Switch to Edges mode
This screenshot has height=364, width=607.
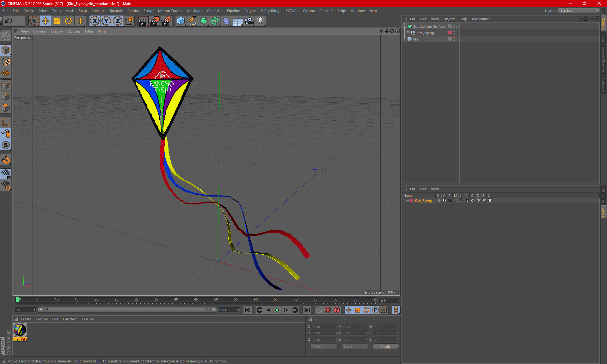pyautogui.click(x=6, y=96)
